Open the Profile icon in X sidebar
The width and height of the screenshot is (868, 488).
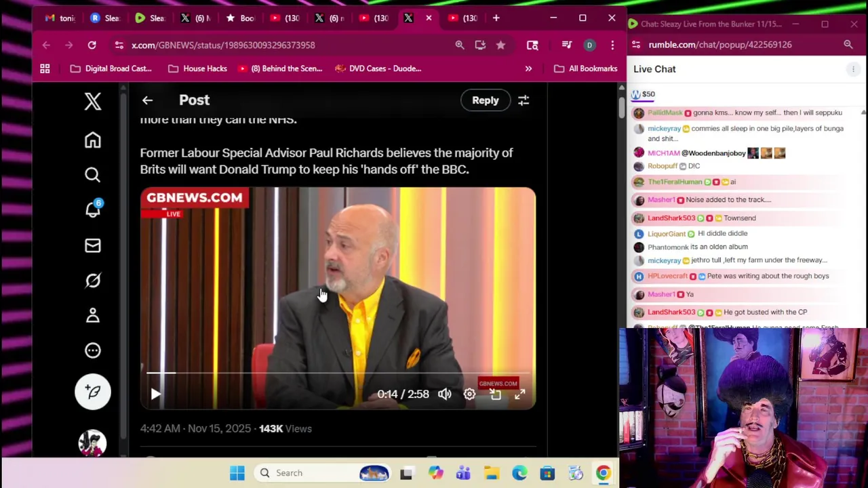93,315
